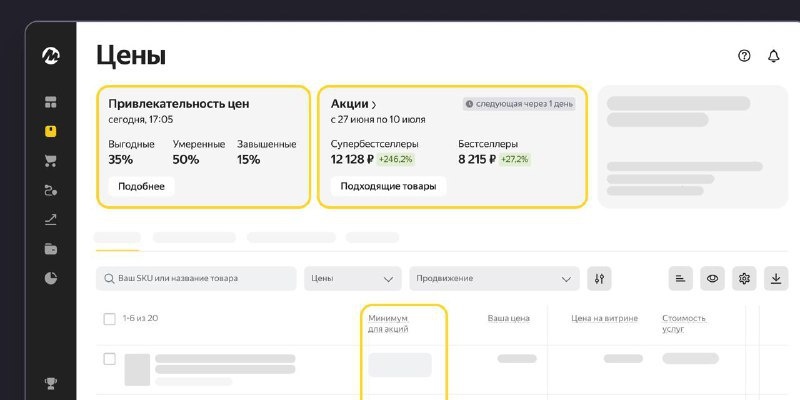Open help via the question mark icon
The height and width of the screenshot is (400, 800).
coord(744,56)
